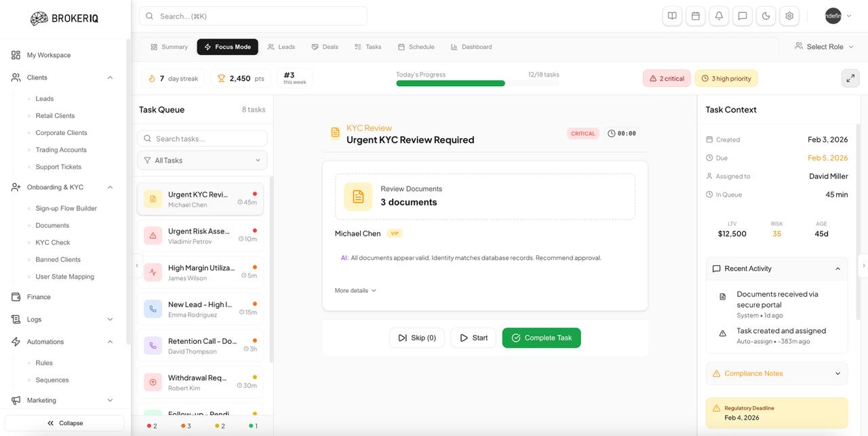The image size is (868, 436).
Task: Click the green count filter showing 1
Action: point(253,426)
